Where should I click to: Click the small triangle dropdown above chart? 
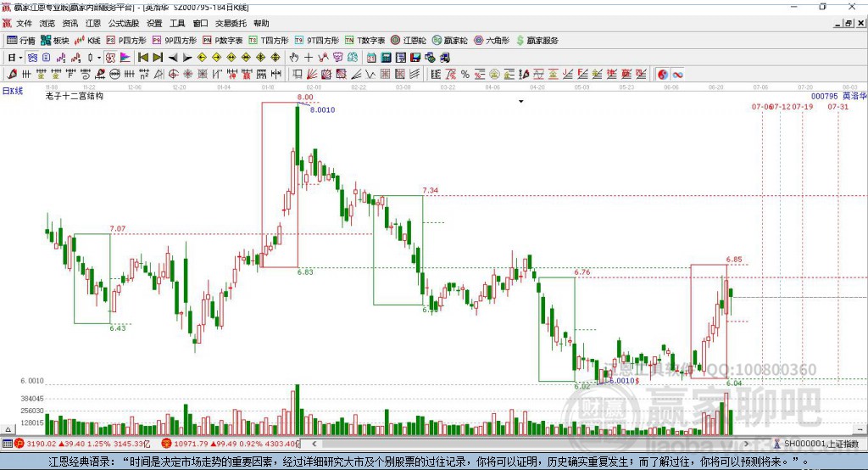point(521,102)
